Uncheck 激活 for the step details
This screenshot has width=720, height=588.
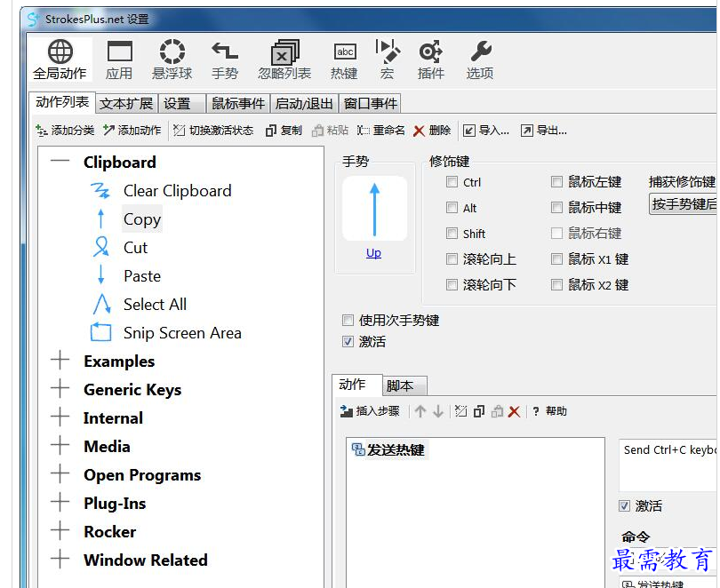pyautogui.click(x=625, y=506)
